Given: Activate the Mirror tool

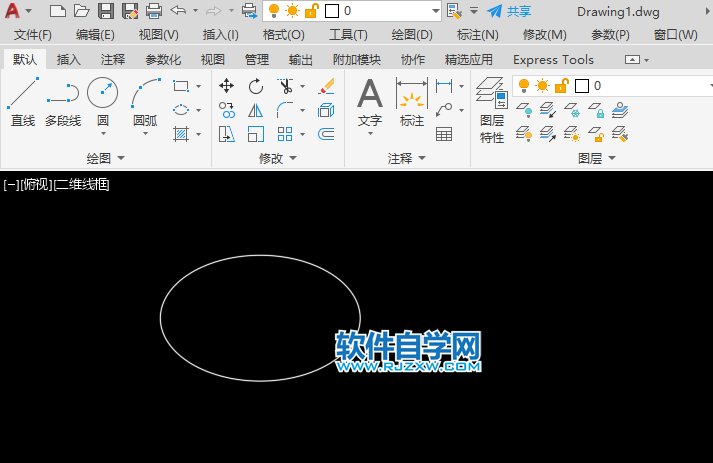Looking at the screenshot, I should (256, 110).
